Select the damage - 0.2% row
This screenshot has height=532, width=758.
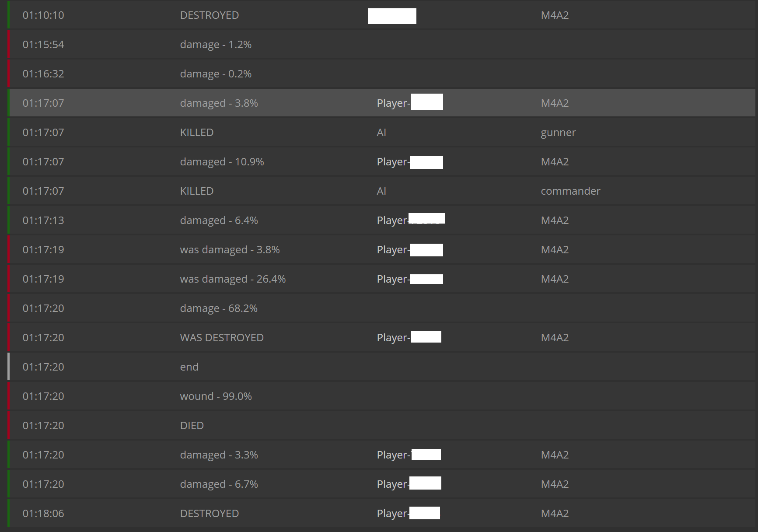pyautogui.click(x=216, y=74)
